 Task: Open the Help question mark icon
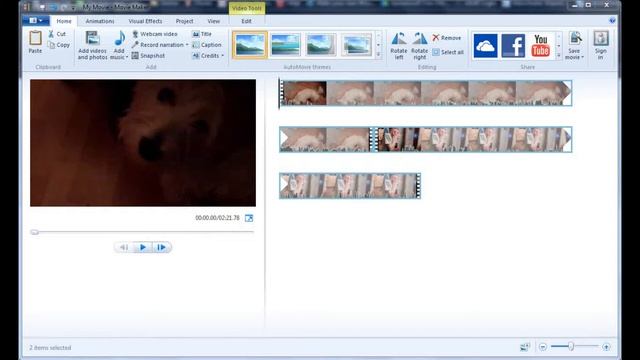[612, 20]
